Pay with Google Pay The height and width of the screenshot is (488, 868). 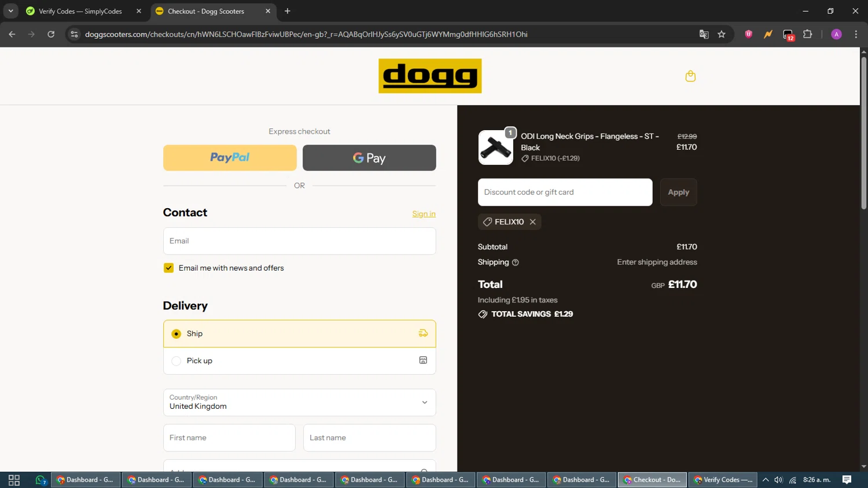tap(369, 158)
